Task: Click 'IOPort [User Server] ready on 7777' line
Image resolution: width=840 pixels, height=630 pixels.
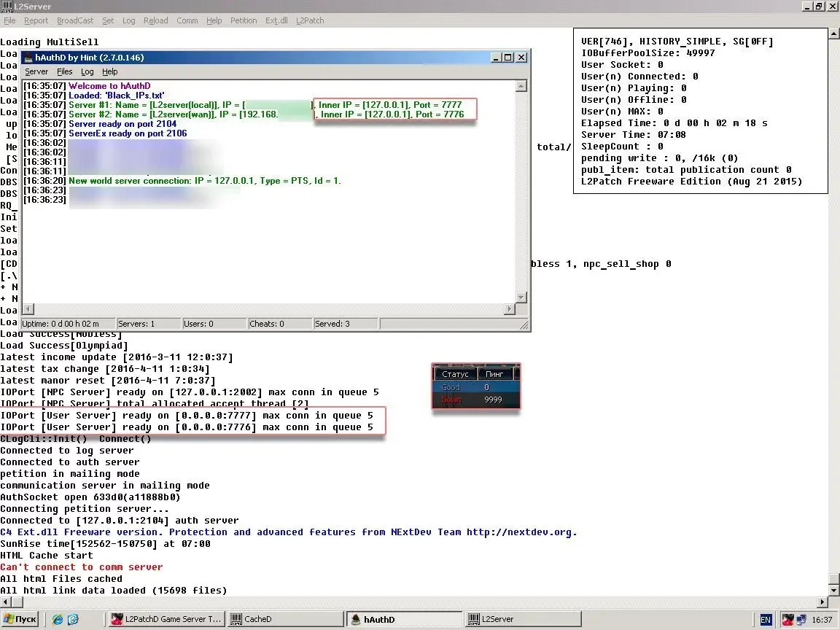Action: point(187,416)
